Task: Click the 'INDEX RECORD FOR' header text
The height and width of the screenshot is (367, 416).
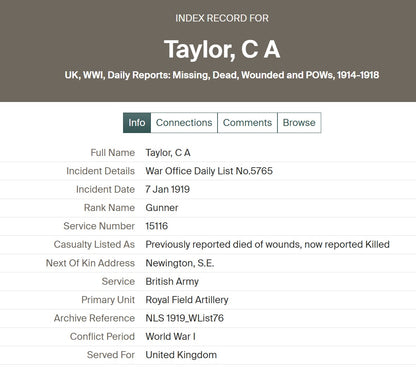Action: click(222, 18)
